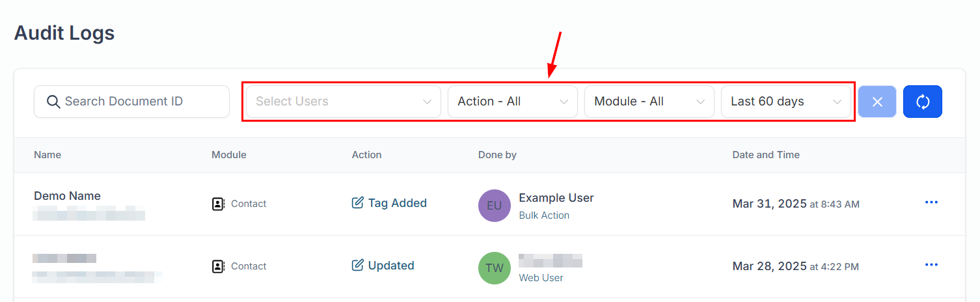Image resolution: width=980 pixels, height=302 pixels.
Task: Open the Select Users dropdown
Action: [x=343, y=102]
